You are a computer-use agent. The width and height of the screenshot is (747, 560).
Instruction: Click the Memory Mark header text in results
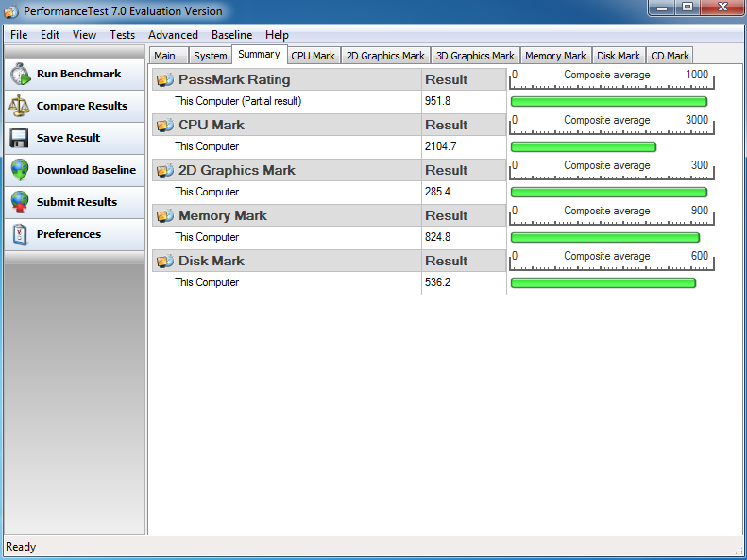pos(223,215)
